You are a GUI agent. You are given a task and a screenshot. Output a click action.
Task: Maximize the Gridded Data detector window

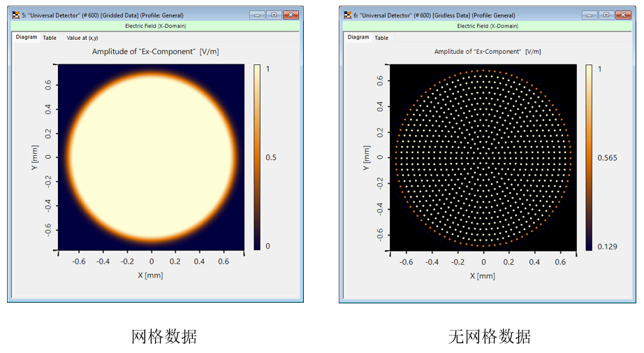point(274,15)
